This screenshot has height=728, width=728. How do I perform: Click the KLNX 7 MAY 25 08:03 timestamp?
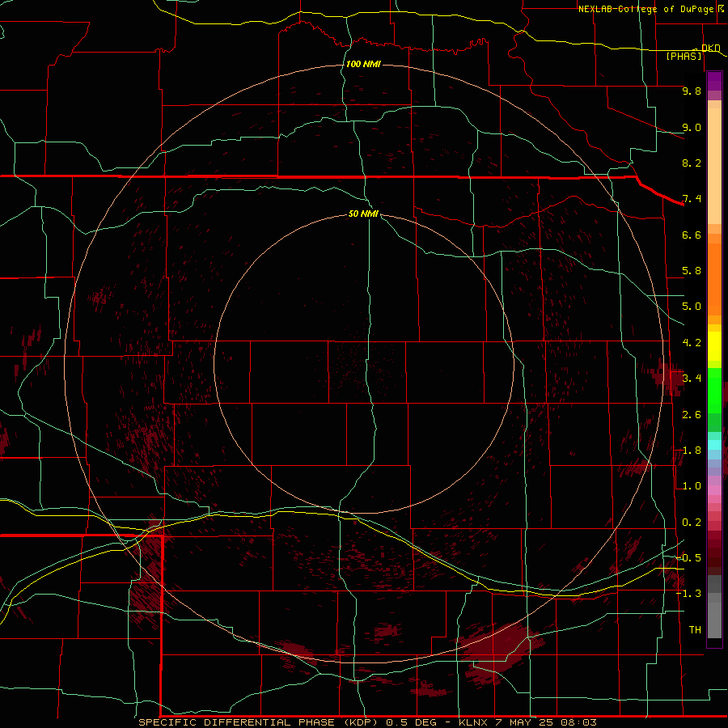tap(527, 722)
